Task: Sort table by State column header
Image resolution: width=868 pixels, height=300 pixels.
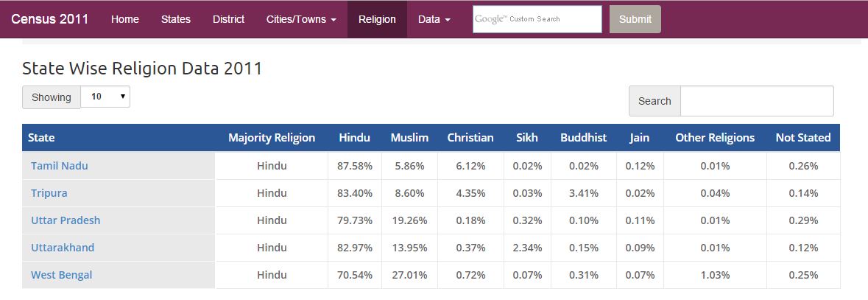Action: 41,138
